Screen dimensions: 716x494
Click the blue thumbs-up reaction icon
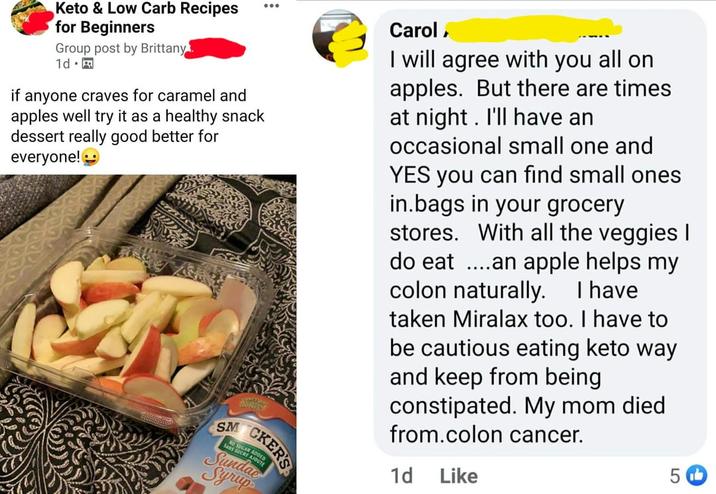pyautogui.click(x=697, y=475)
